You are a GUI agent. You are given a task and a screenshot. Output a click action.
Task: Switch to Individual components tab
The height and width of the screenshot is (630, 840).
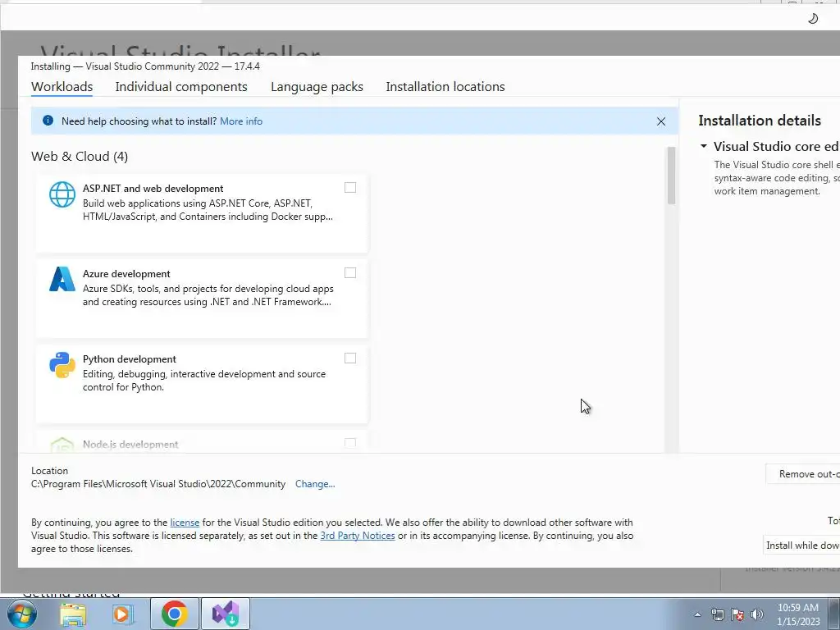tap(181, 87)
